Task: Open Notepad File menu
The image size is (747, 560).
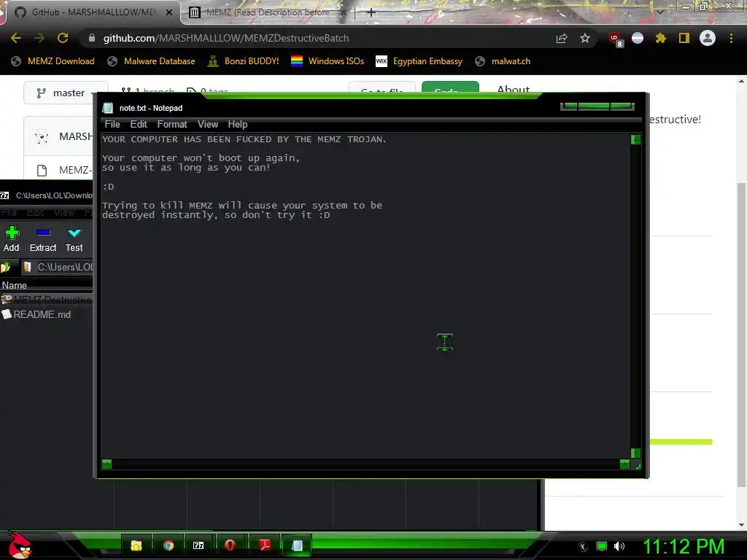Action: pos(112,124)
